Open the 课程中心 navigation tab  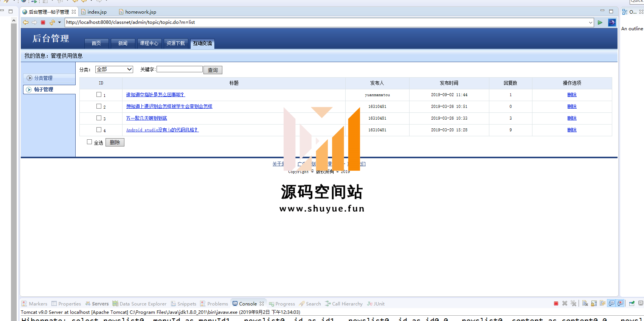(x=149, y=43)
